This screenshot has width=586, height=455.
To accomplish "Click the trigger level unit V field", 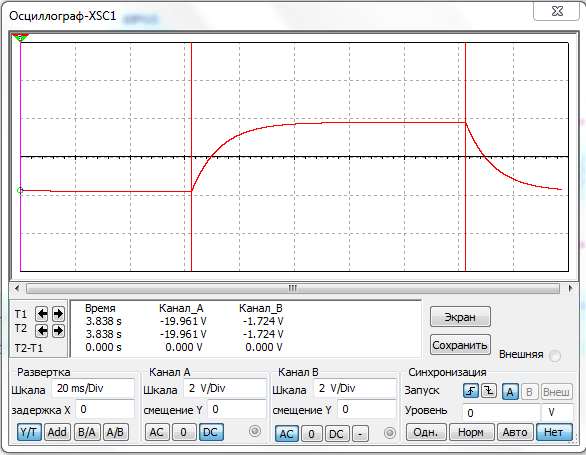I will tap(557, 412).
